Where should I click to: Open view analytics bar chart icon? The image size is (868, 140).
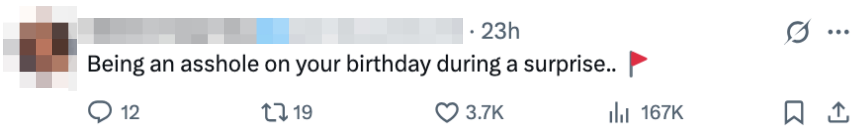pyautogui.click(x=619, y=113)
